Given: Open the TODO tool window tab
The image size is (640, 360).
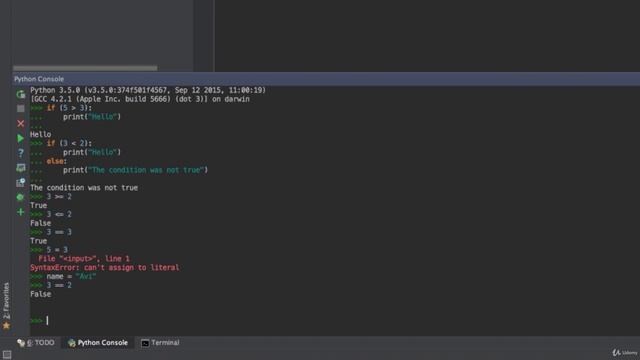Looking at the screenshot, I should pos(36,342).
